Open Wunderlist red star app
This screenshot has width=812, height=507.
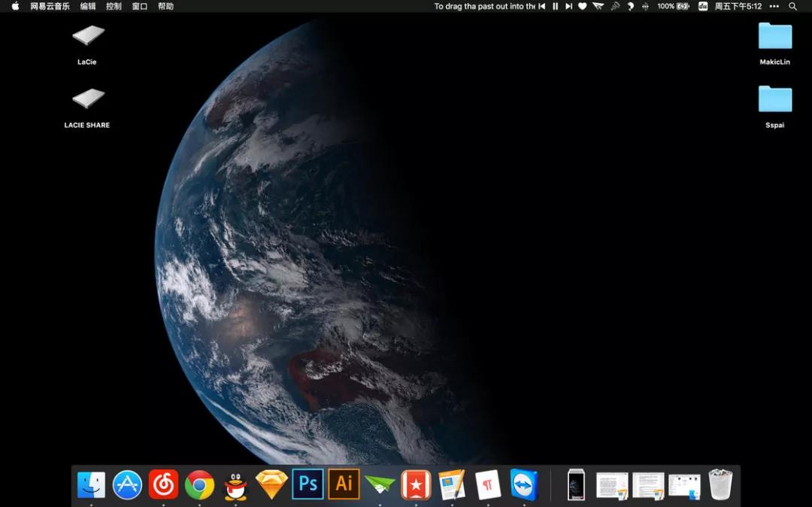tap(416, 484)
